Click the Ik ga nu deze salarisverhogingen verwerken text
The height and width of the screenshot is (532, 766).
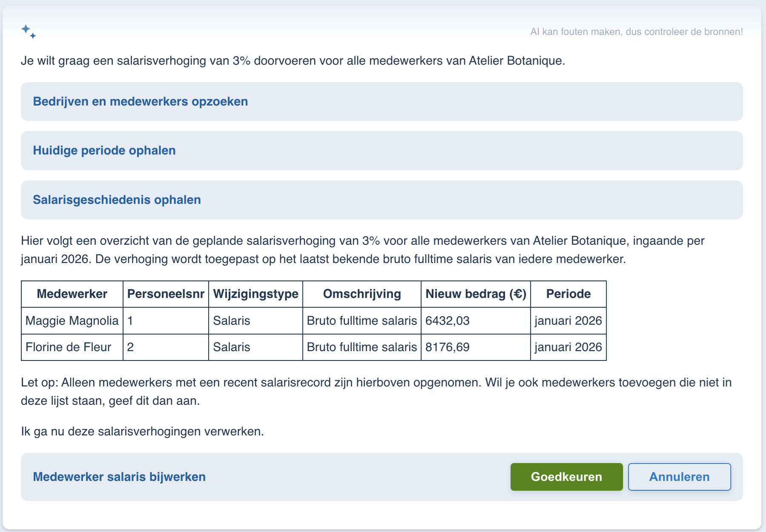click(142, 432)
